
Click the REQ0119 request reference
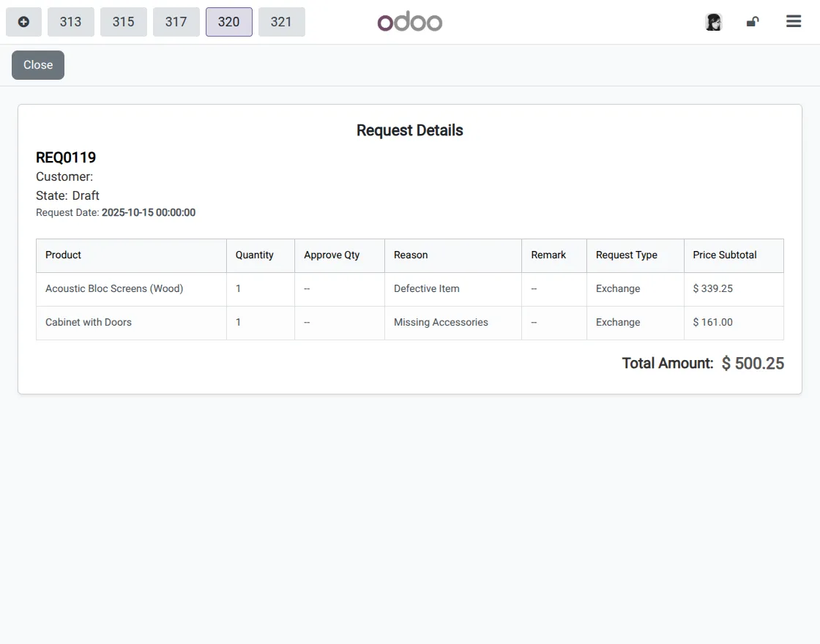coord(66,157)
